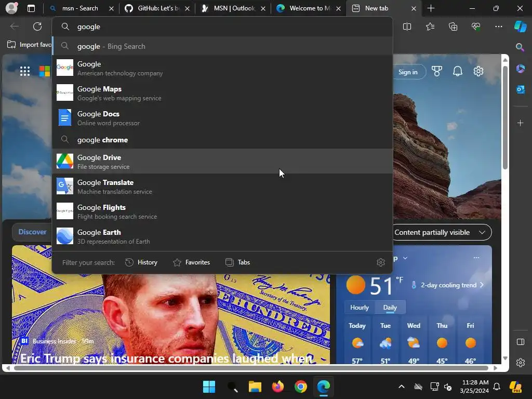Choose the Google Flights suggestion
Image resolution: width=532 pixels, height=399 pixels.
pyautogui.click(x=222, y=211)
